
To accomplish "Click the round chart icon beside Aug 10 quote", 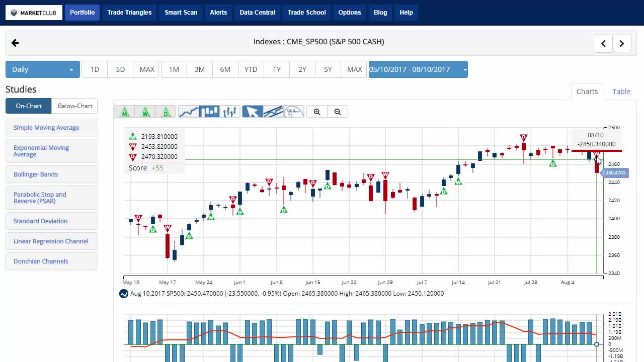I will (x=124, y=294).
